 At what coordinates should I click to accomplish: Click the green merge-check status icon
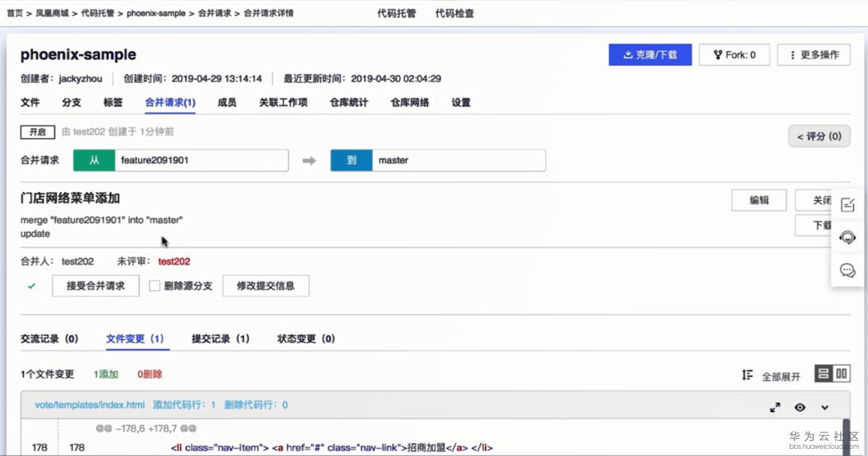click(32, 286)
